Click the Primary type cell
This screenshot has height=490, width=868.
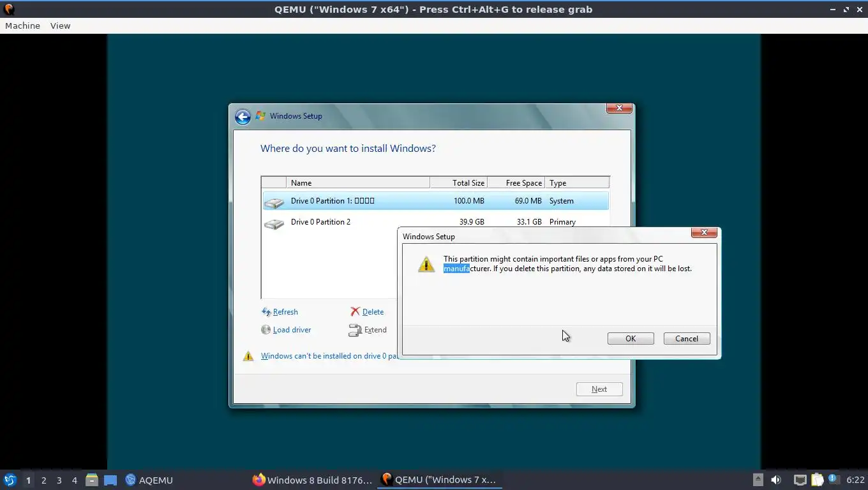pos(562,222)
